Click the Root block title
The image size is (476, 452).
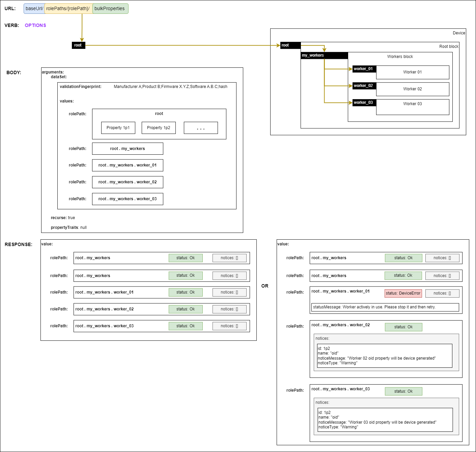449,47
